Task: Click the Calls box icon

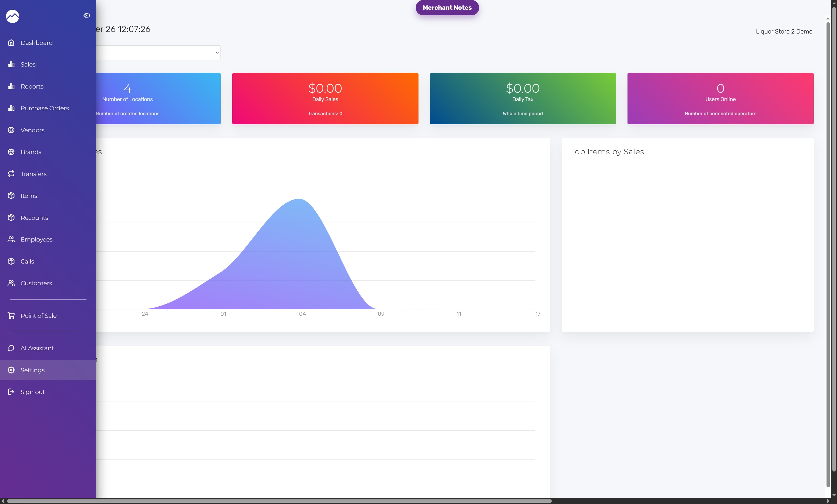Action: [11, 261]
